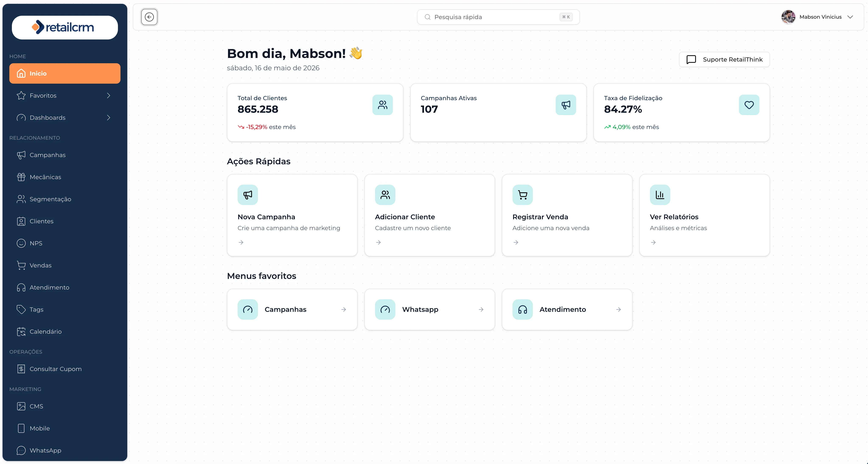The height and width of the screenshot is (464, 868).
Task: Click the Suporte RetailThink button
Action: pyautogui.click(x=724, y=60)
